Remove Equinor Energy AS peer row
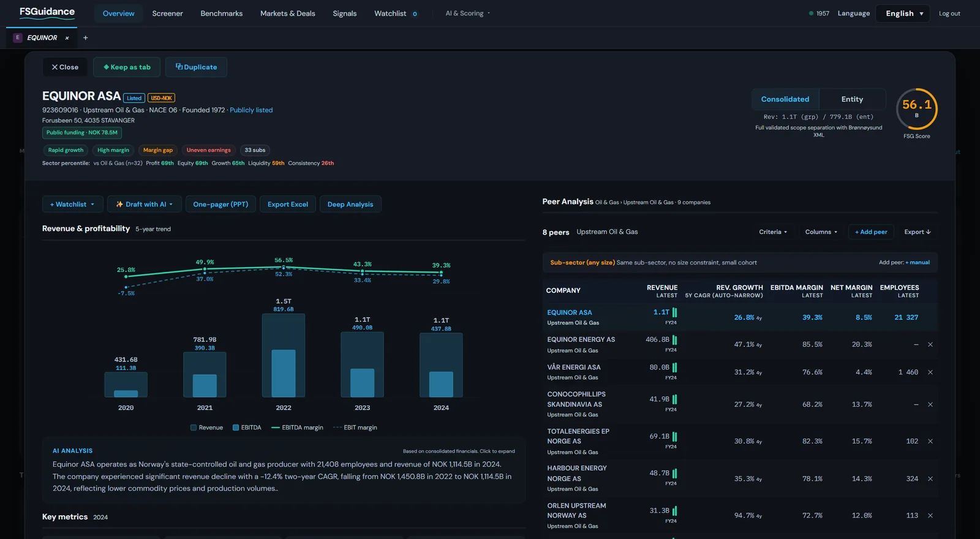The height and width of the screenshot is (539, 980). click(x=930, y=345)
